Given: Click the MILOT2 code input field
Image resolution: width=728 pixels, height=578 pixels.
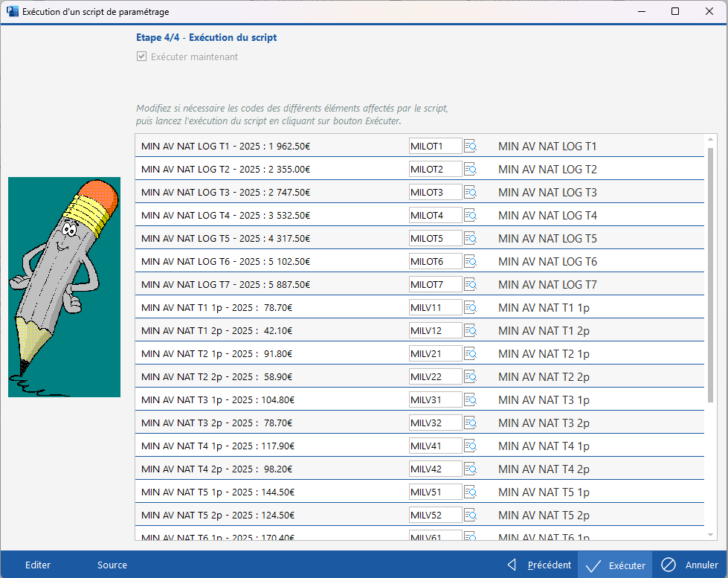Looking at the screenshot, I should coord(435,170).
